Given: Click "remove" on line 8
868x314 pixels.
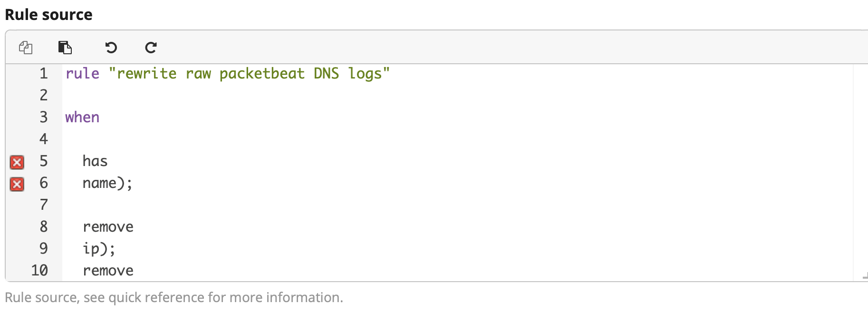Looking at the screenshot, I should click(x=108, y=227).
